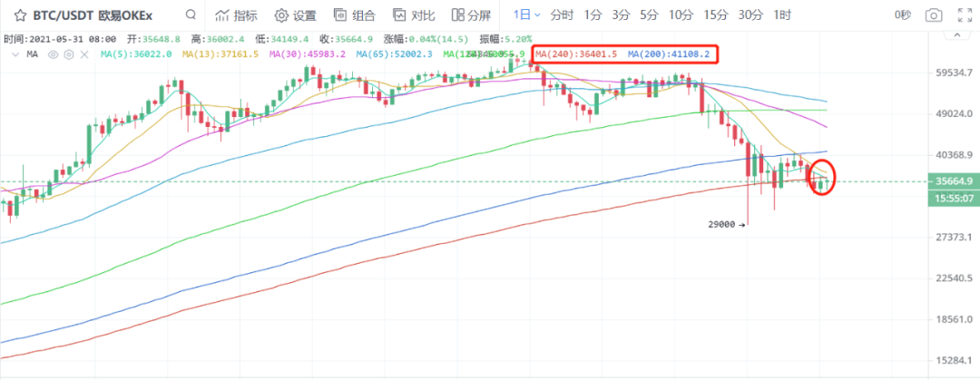The image size is (980, 380).
Task: Open the 指标 indicators menu
Action: [235, 15]
